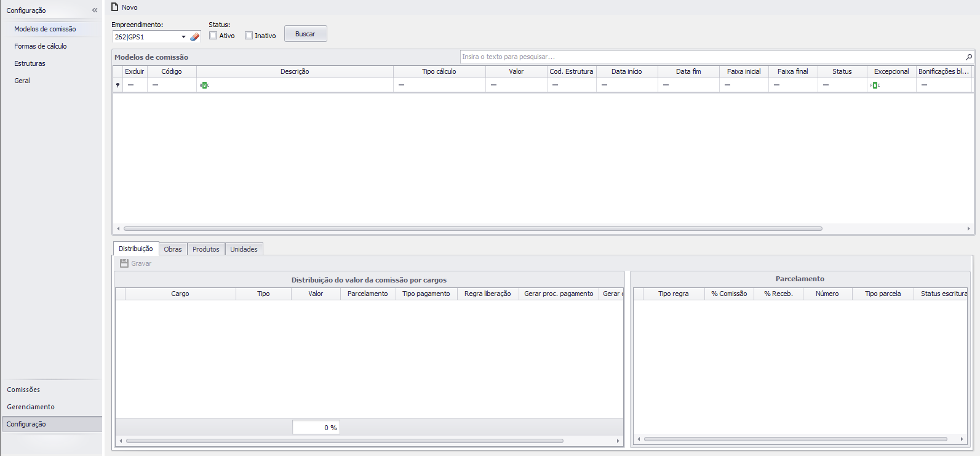The image size is (980, 456).
Task: Sort by the Faixa final column header
Action: pos(793,71)
